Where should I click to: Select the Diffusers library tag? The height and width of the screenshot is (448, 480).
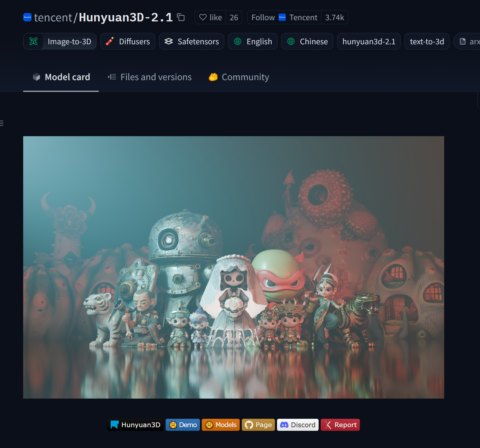[x=128, y=41]
